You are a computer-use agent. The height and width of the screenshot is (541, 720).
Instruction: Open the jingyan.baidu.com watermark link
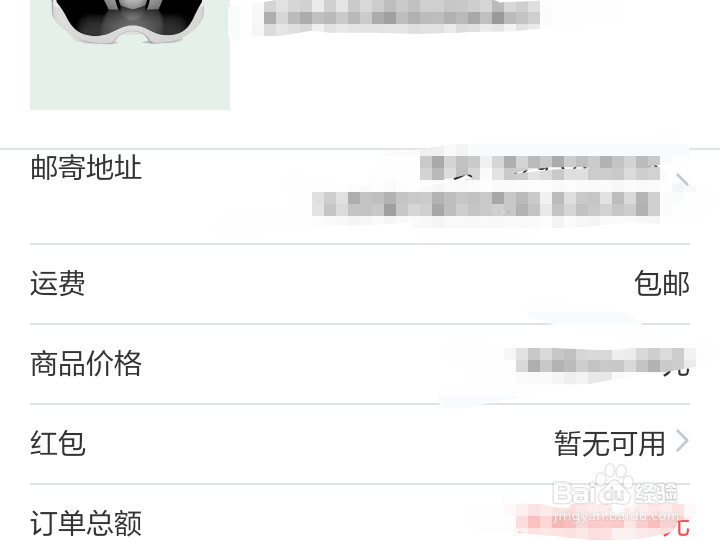[616, 515]
